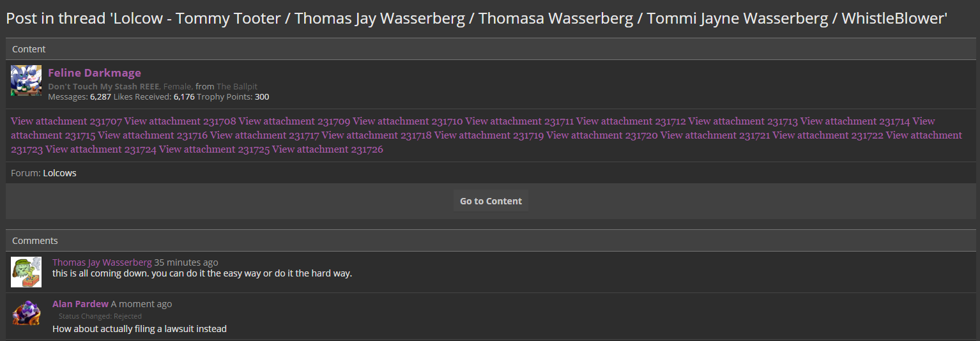Select the Comments section header
The width and height of the screenshot is (980, 341).
tap(491, 241)
